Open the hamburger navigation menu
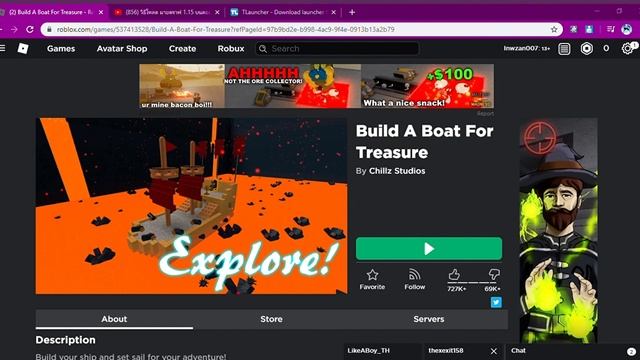640x360 pixels. tap(3, 49)
